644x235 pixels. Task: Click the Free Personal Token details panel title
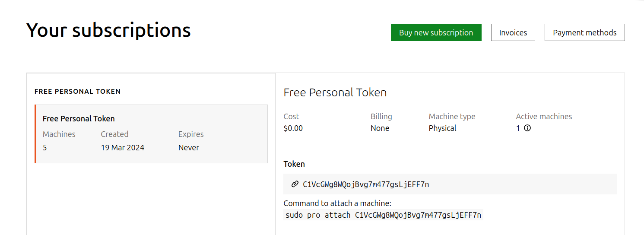tap(335, 92)
